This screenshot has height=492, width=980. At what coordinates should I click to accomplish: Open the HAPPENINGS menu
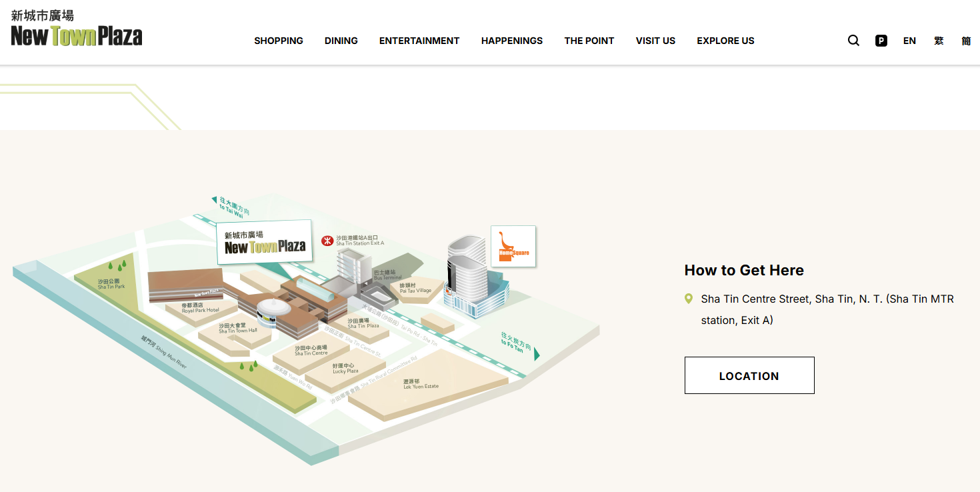click(x=512, y=41)
